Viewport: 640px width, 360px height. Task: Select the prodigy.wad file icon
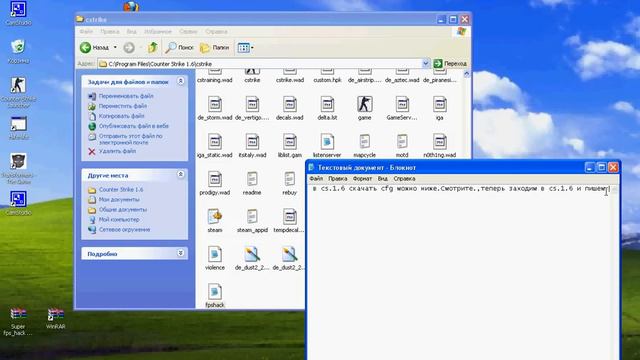click(215, 180)
